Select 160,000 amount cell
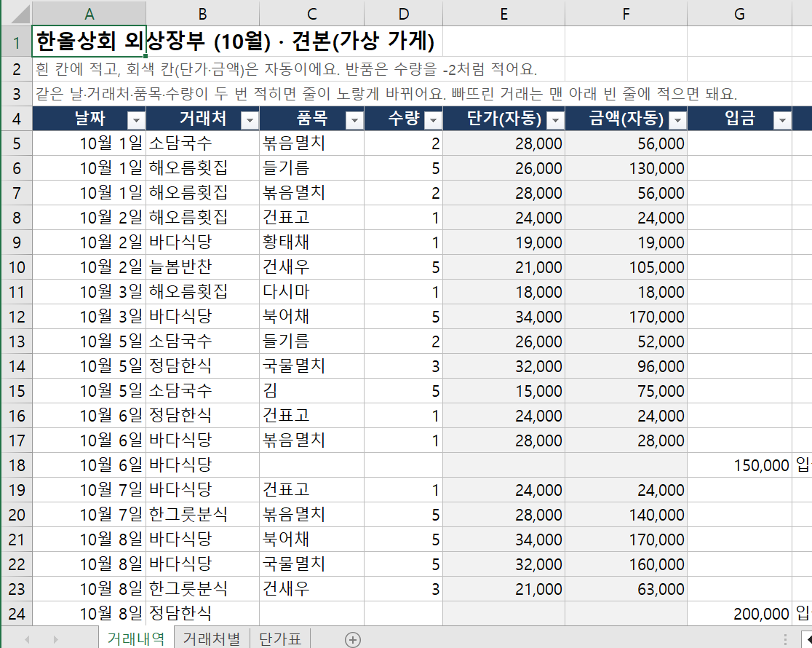The width and height of the screenshot is (812, 648). (626, 564)
